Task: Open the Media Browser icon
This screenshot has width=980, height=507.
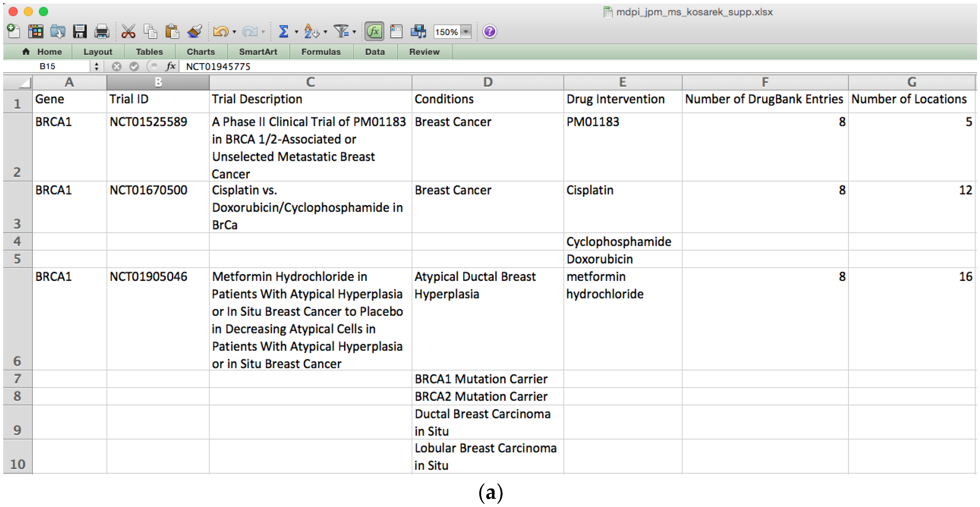Action: (x=418, y=32)
